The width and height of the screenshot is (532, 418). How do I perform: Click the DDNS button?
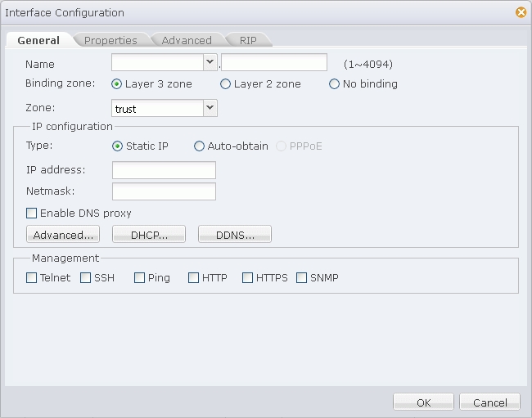click(235, 235)
